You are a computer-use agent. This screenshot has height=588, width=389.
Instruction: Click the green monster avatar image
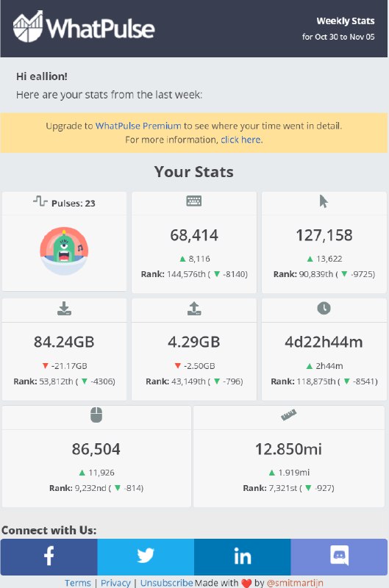(x=64, y=251)
